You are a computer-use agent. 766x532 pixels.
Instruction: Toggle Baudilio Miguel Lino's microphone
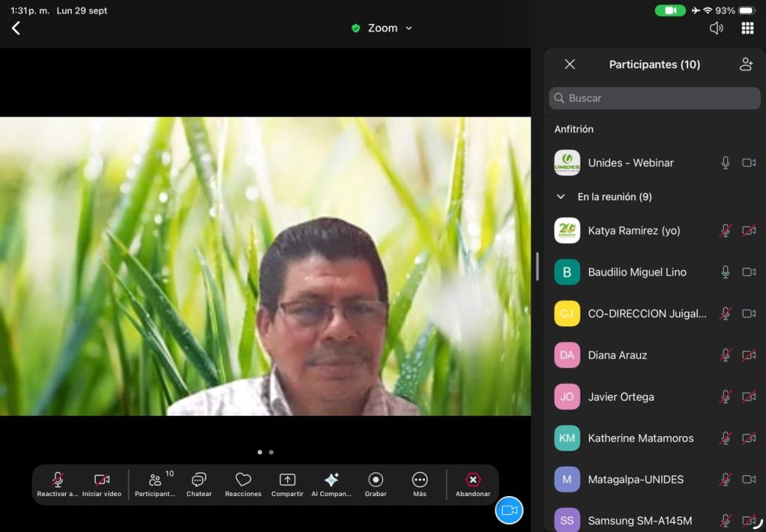tap(725, 272)
